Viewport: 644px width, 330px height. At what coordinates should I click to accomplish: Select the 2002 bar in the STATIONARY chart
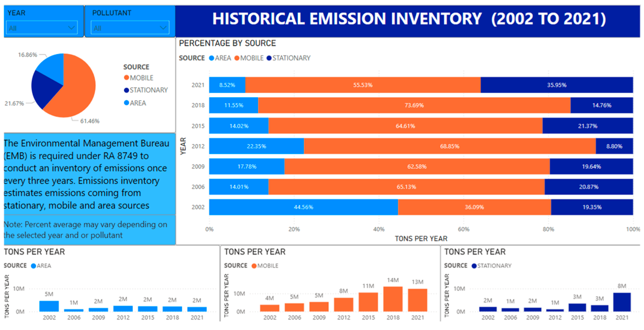[x=488, y=309]
